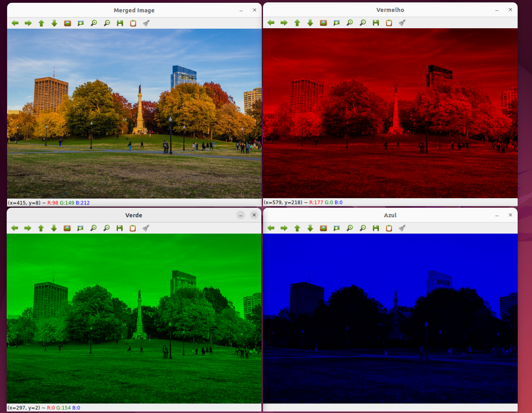The width and height of the screenshot is (532, 413).
Task: Copy the Vermelho image to clipboard
Action: pyautogui.click(x=389, y=23)
